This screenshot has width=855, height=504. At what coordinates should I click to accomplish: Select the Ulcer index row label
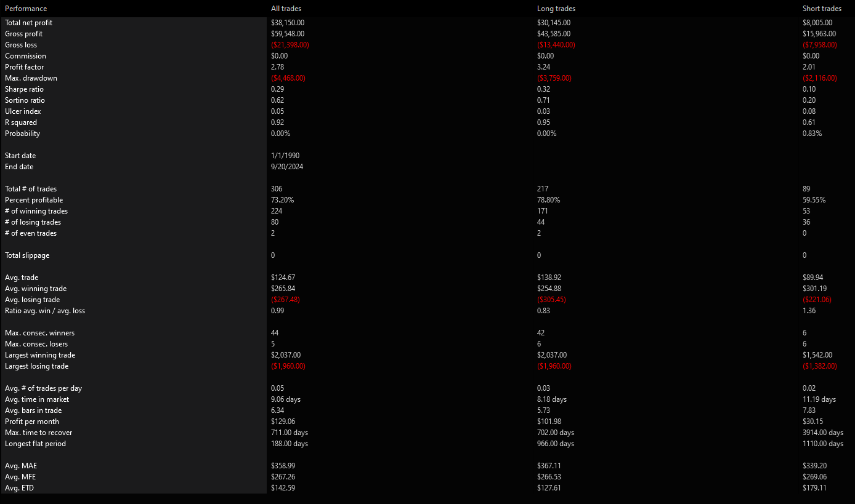tap(23, 111)
